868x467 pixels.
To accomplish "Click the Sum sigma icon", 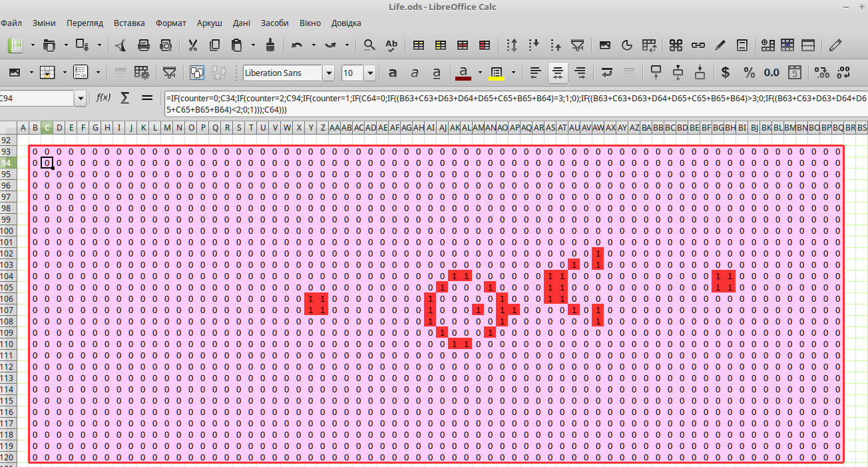I will point(124,98).
